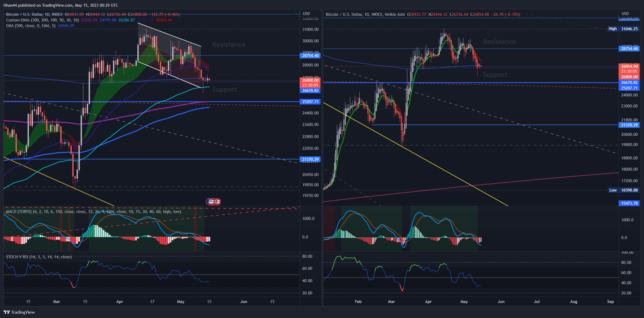
Task: Click the Support label on the left chart
Action: tap(224, 89)
